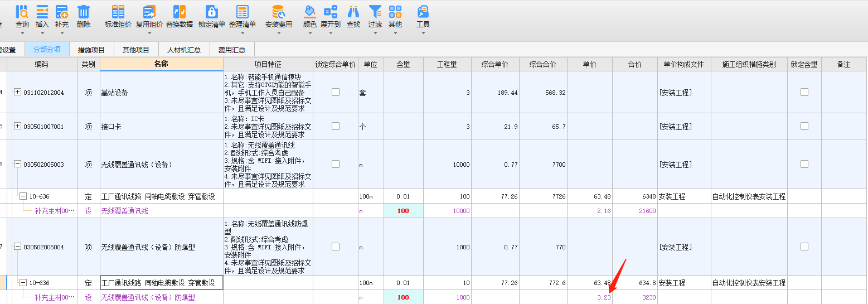
Task: Toggle 锁定综合单价 checkbox for 接口卡
Action: pos(336,126)
